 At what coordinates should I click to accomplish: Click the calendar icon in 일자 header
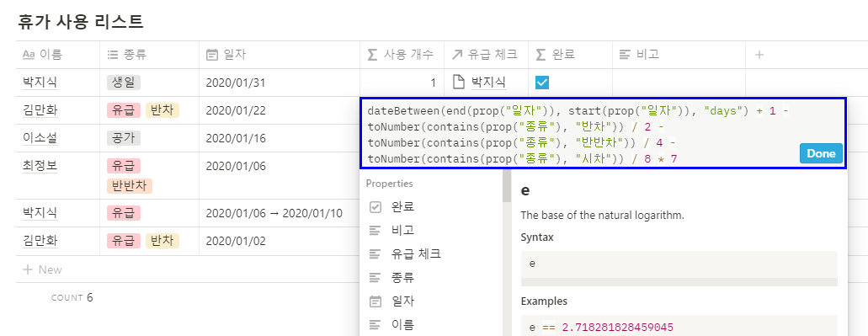coord(211,55)
